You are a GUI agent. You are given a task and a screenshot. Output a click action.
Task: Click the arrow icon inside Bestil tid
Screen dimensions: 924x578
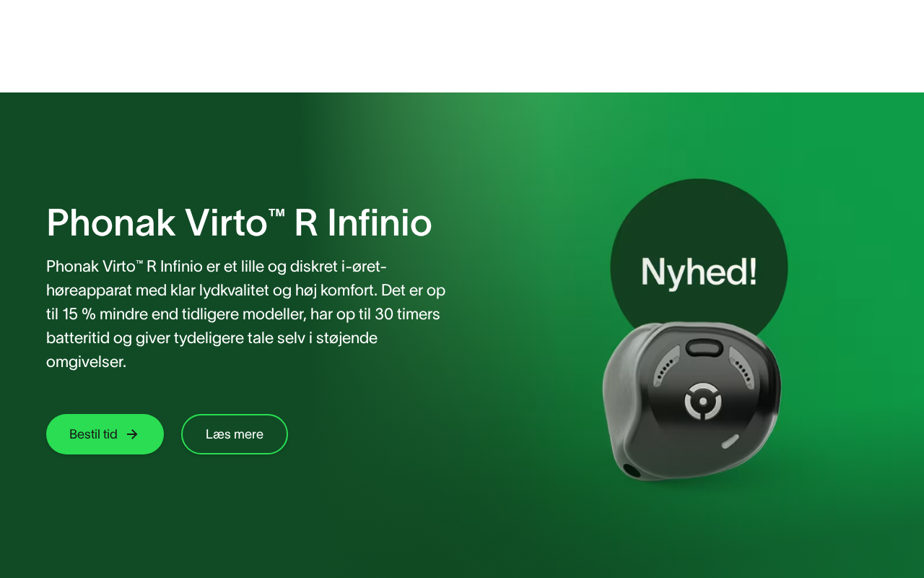tap(132, 434)
